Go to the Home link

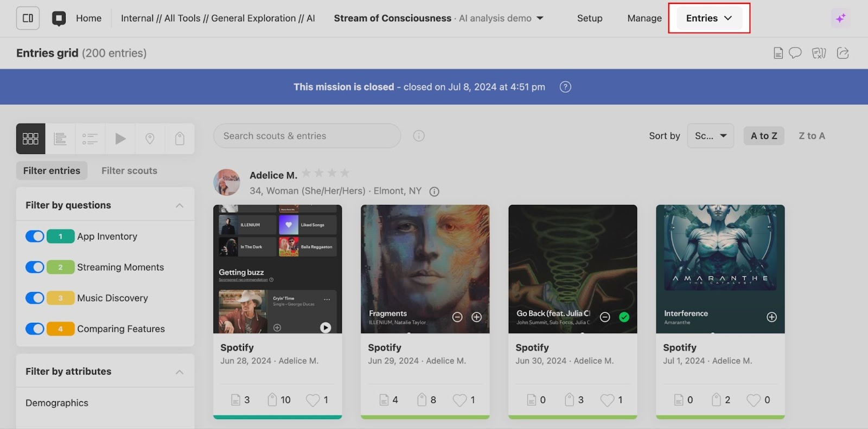88,18
